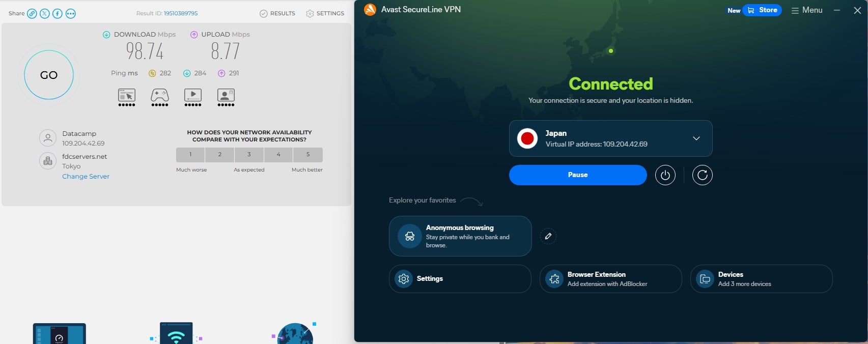The image size is (868, 344).
Task: Click the Japan flag icon
Action: (527, 138)
